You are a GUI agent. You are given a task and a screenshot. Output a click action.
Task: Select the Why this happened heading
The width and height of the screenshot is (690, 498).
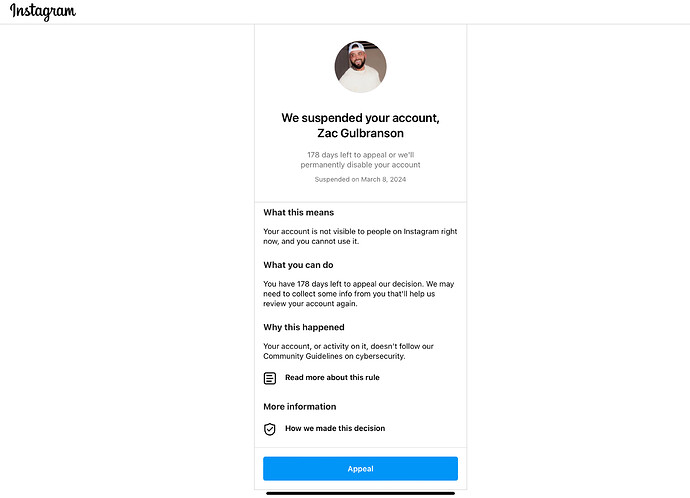(303, 327)
